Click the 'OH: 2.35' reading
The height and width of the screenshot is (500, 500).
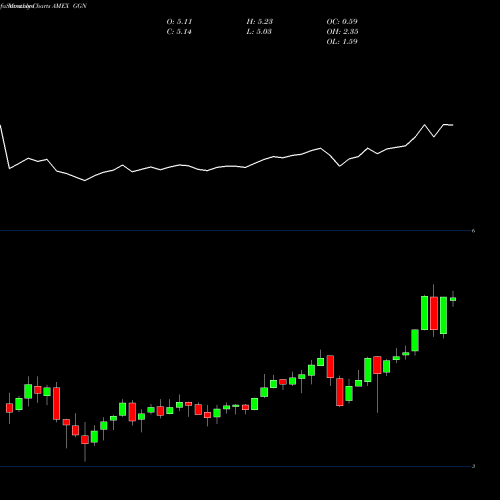342,32
